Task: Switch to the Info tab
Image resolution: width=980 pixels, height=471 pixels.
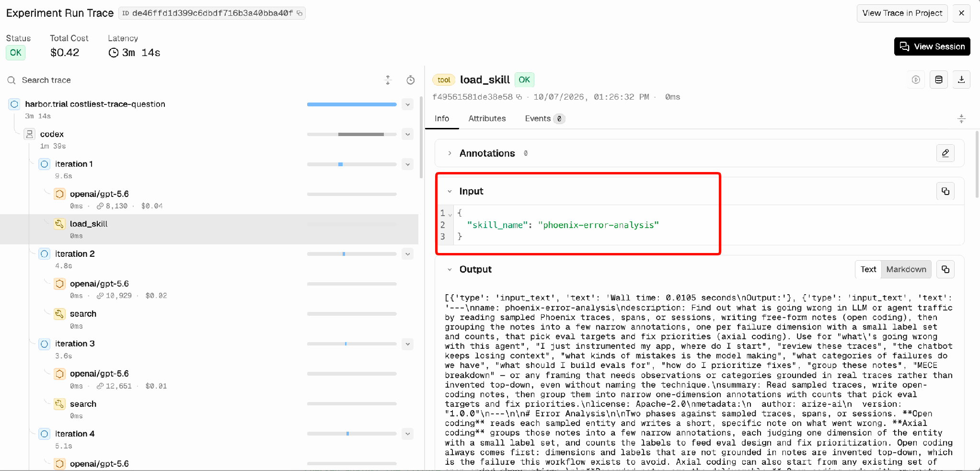Action: click(442, 118)
